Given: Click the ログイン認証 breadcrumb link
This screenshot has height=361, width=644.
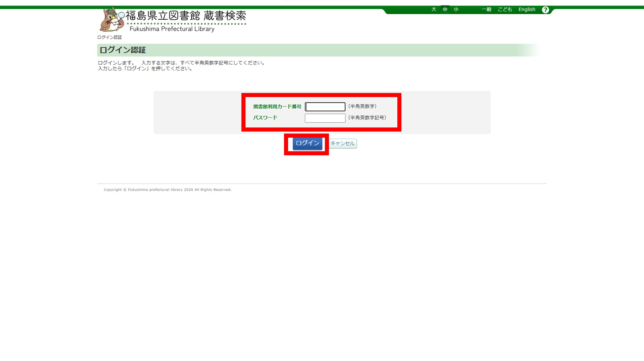Looking at the screenshot, I should tap(110, 37).
